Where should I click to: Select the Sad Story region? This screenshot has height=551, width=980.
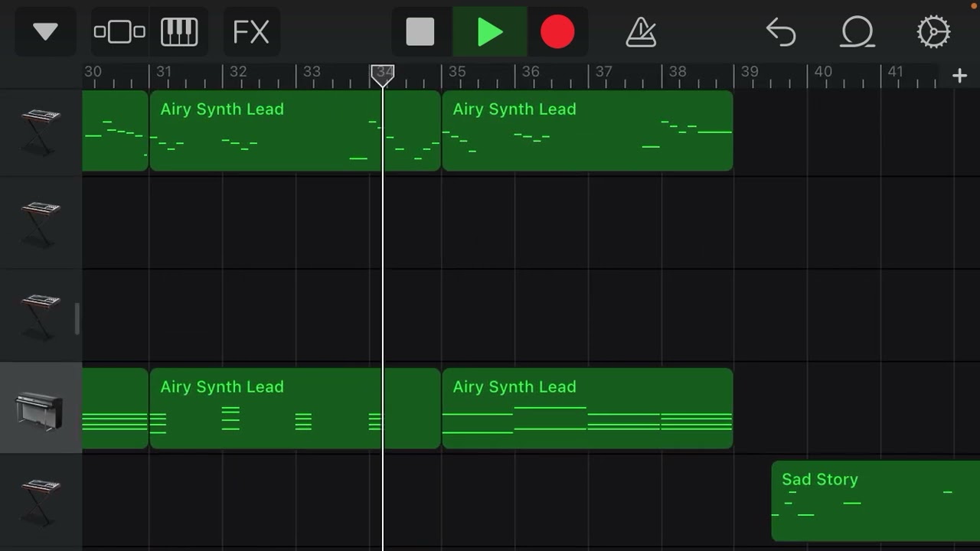point(876,500)
